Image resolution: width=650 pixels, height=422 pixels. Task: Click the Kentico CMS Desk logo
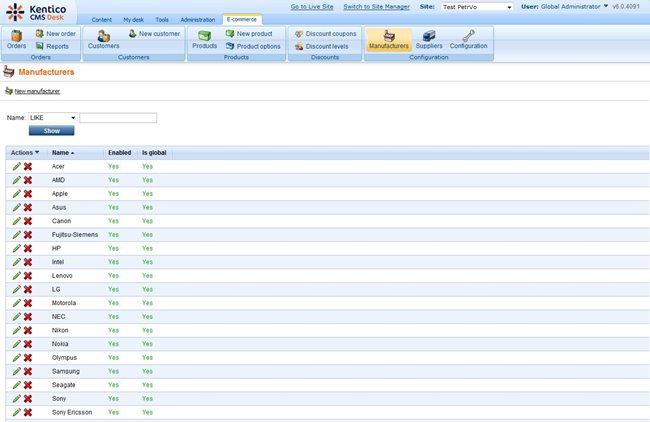[37, 12]
